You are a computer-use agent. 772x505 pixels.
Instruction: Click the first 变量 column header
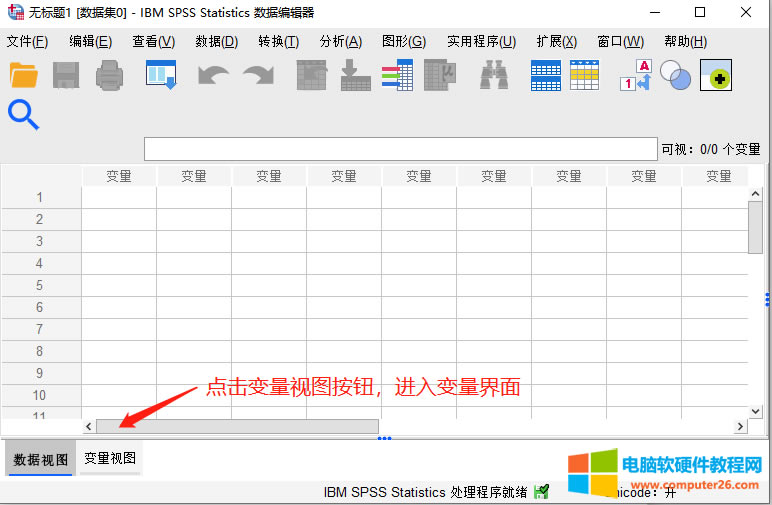click(x=119, y=176)
